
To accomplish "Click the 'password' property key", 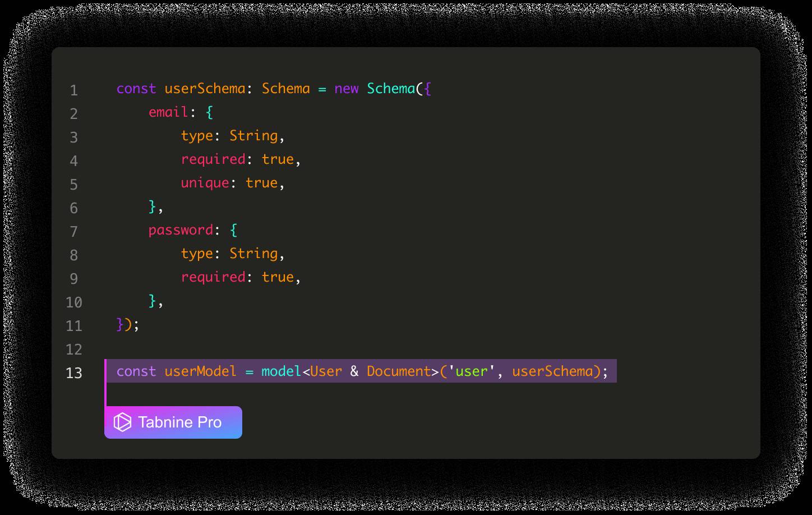I will 181,230.
